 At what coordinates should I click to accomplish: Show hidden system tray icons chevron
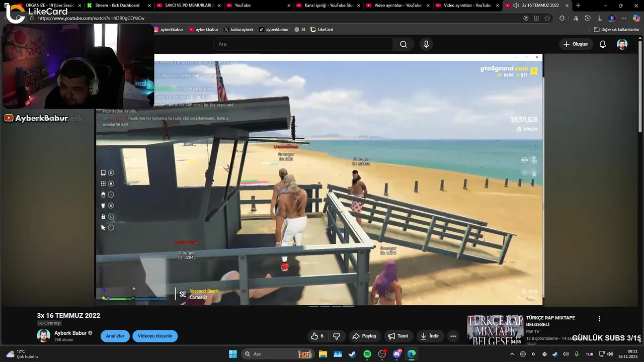pos(512,354)
